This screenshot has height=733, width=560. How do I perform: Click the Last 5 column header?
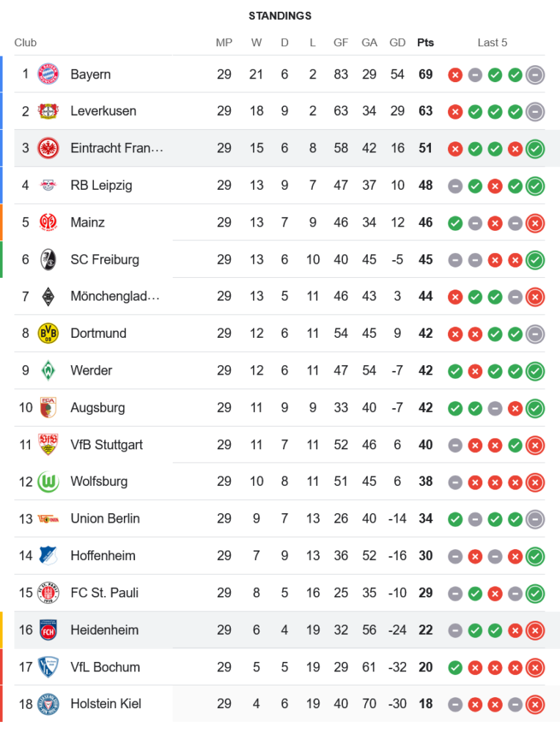[x=492, y=43]
